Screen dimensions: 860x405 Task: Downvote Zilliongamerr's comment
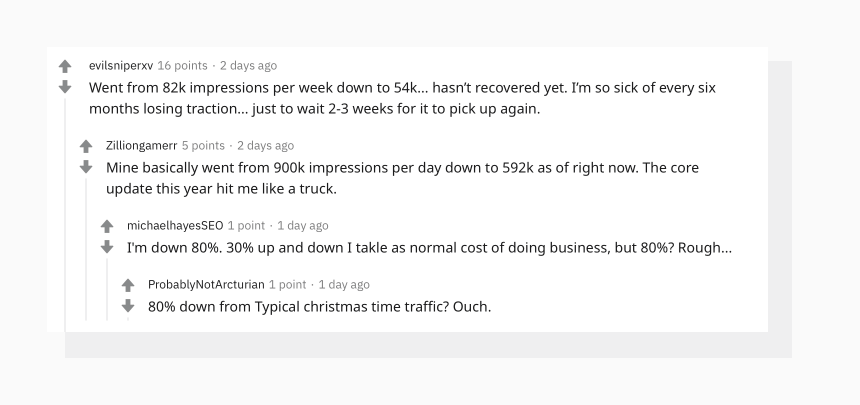[x=86, y=167]
